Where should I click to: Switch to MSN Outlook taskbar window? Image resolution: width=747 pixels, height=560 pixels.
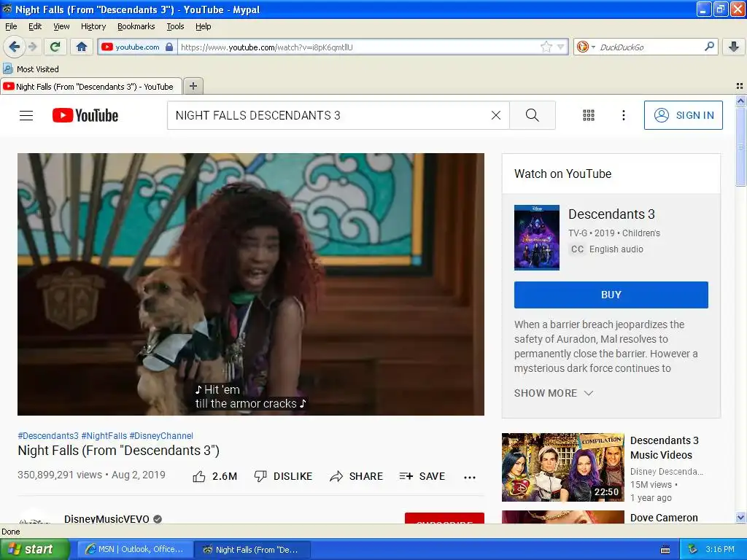(x=134, y=549)
